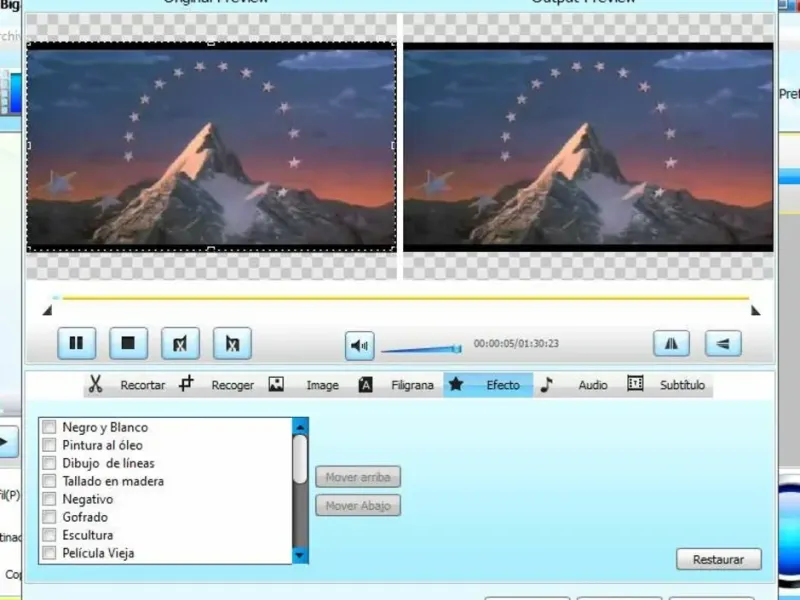Click the Mover arriba button

pyautogui.click(x=358, y=477)
